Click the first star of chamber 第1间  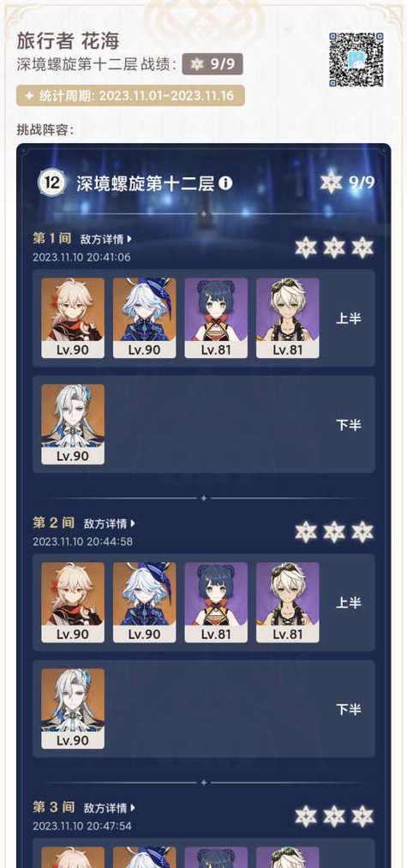[x=306, y=248]
